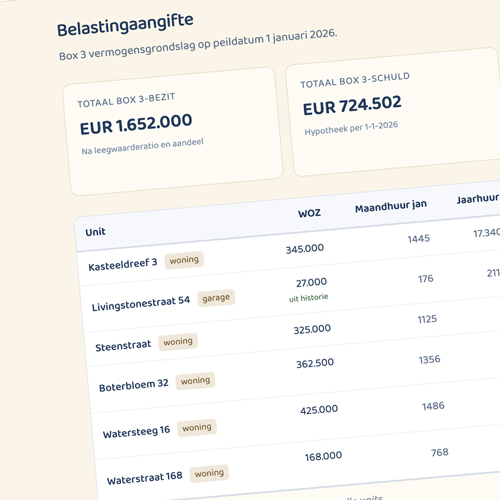Click monthly rent 1445
The width and height of the screenshot is (500, 500).
tap(419, 239)
